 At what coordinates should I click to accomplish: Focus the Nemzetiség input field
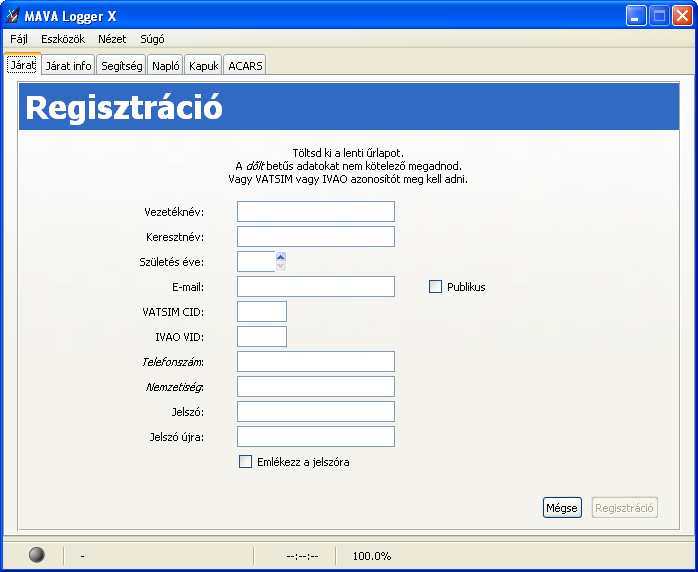316,386
